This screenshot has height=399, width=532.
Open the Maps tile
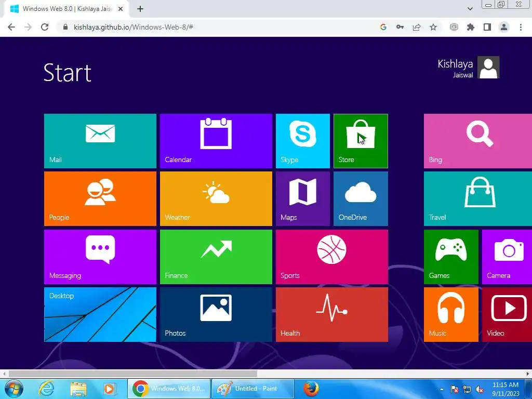click(303, 198)
